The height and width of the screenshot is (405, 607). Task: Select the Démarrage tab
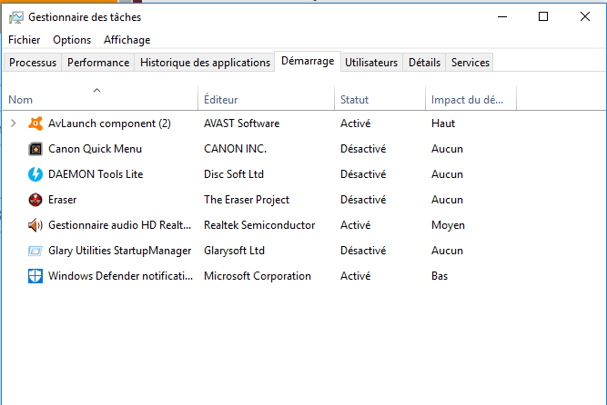308,61
